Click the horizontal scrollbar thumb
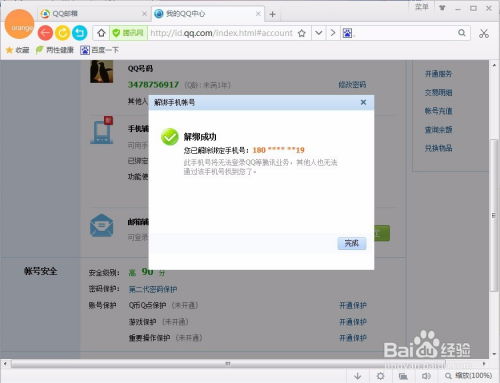This screenshot has height=383, width=500. tap(228, 364)
